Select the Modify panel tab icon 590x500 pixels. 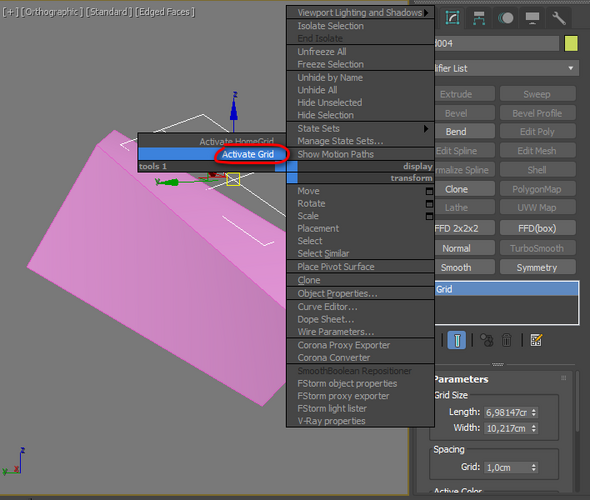pos(452,18)
